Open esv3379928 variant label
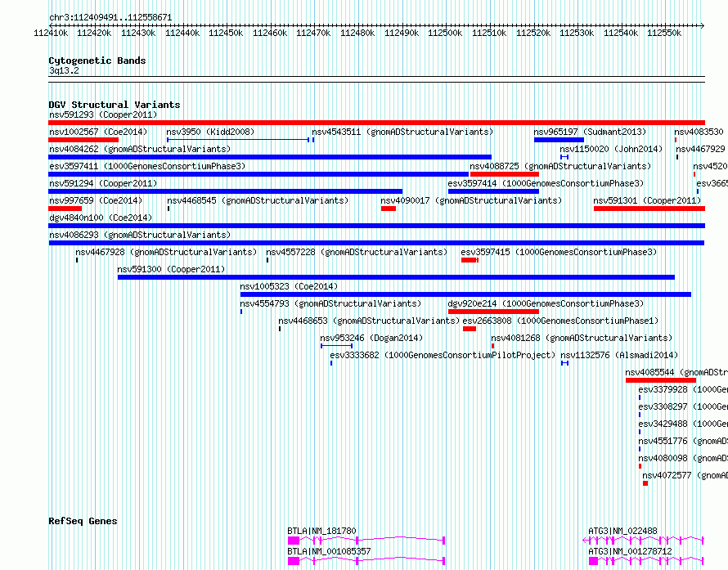 (683, 389)
